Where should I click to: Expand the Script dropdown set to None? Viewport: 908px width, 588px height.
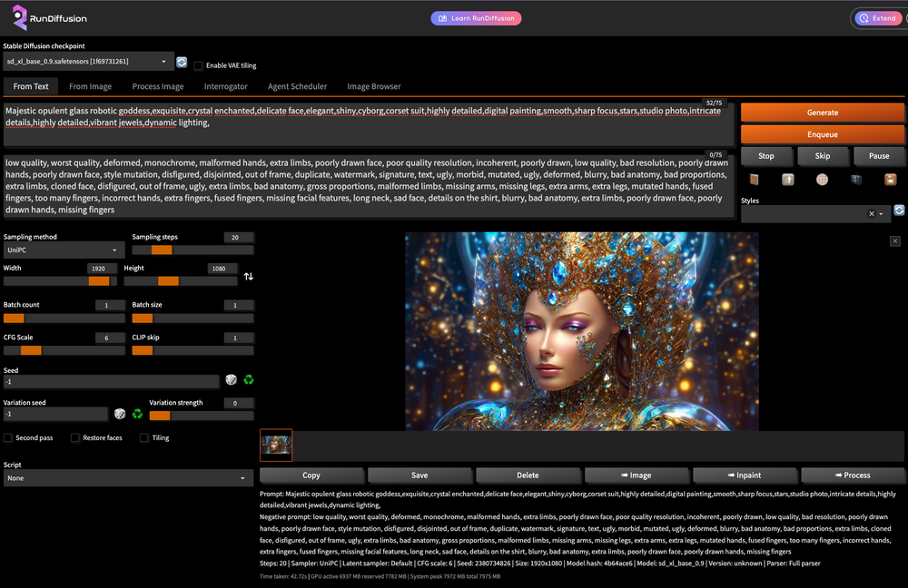tap(127, 478)
